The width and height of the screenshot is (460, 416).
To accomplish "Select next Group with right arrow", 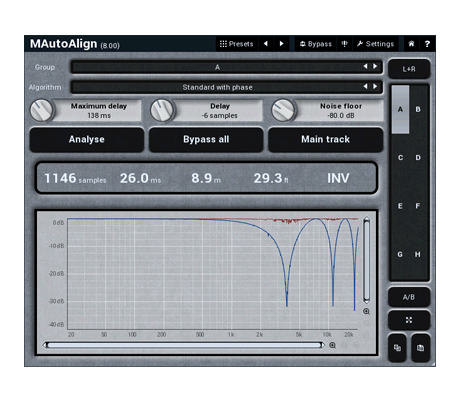I will [375, 67].
